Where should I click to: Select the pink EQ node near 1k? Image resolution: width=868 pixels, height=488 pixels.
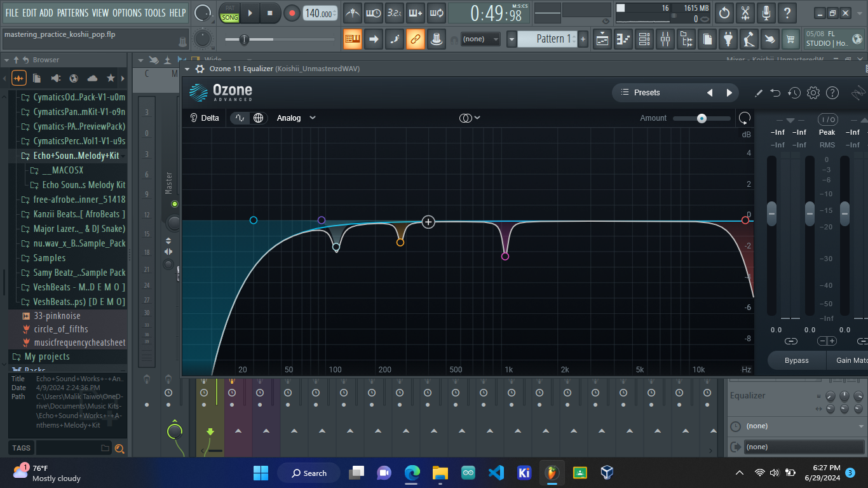tap(505, 257)
